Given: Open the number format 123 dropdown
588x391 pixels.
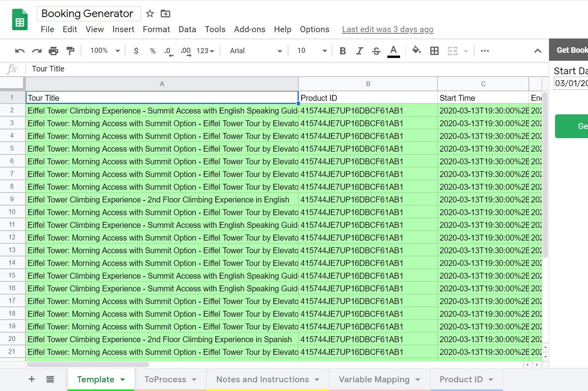Looking at the screenshot, I should pyautogui.click(x=205, y=51).
